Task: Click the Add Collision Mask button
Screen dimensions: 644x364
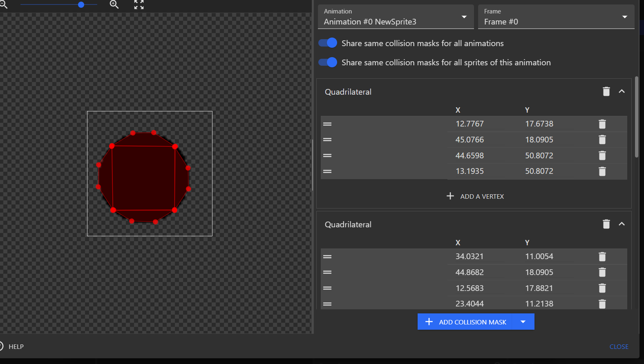Action: click(465, 322)
